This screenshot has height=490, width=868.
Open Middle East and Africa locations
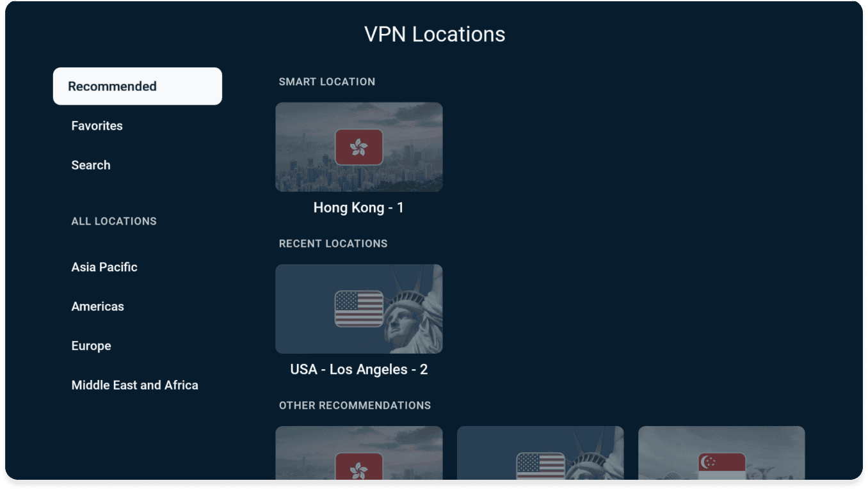[134, 385]
